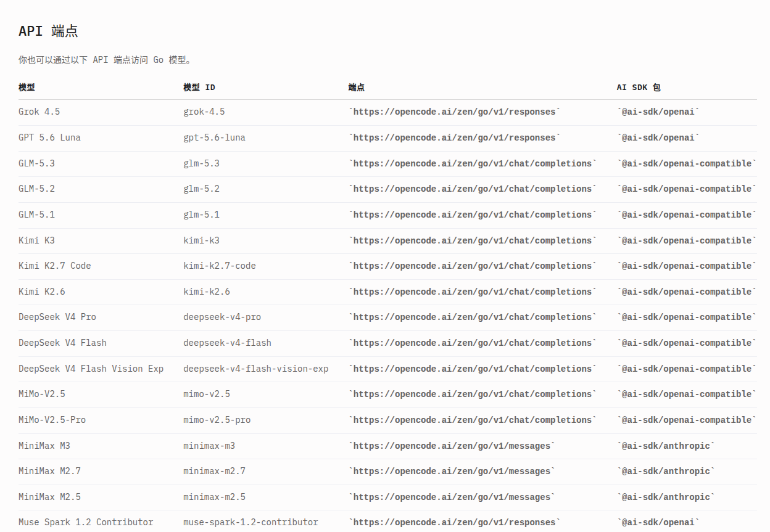Select the 'kimi-k3' model ID cell
Image resolution: width=770 pixels, height=532 pixels.
201,240
